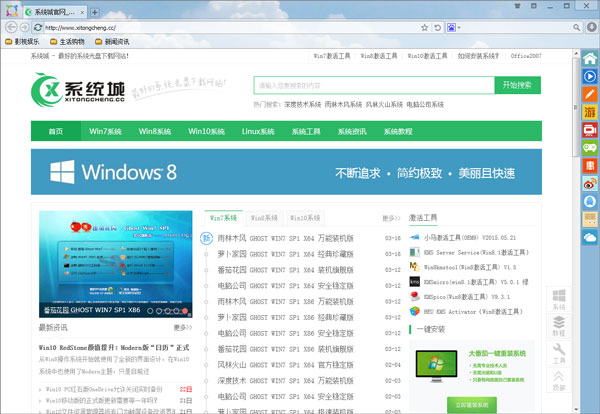
Task: Open the red video camera sidebar icon
Action: point(590,130)
